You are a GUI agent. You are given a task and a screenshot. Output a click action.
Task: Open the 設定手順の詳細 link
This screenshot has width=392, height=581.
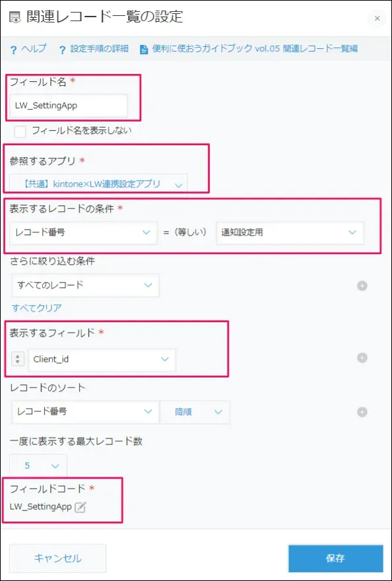pos(99,49)
